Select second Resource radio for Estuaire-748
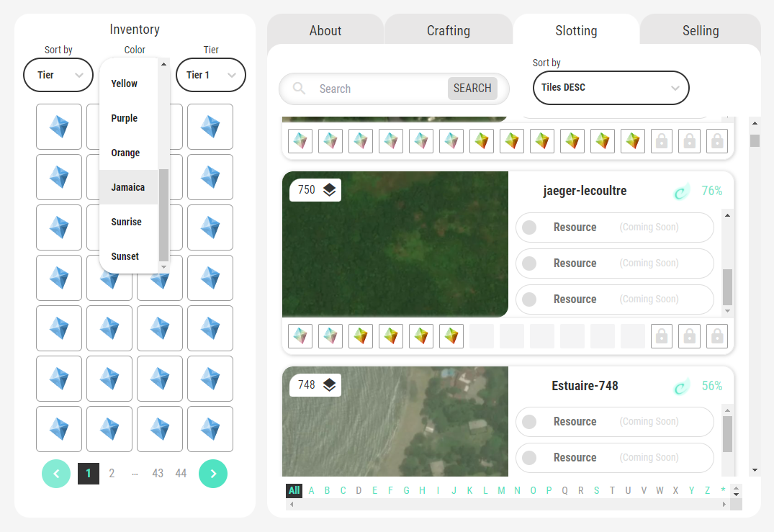This screenshot has height=532, width=774. click(529, 458)
